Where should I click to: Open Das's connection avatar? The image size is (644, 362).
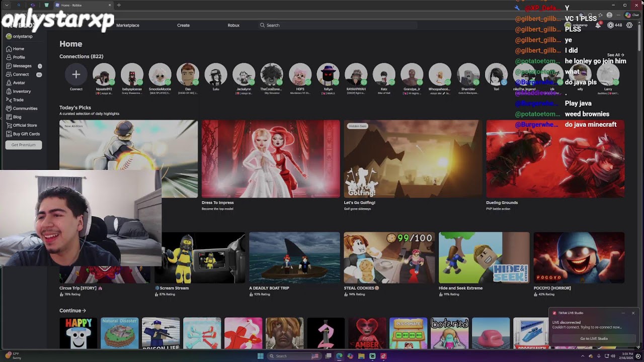[x=188, y=75]
